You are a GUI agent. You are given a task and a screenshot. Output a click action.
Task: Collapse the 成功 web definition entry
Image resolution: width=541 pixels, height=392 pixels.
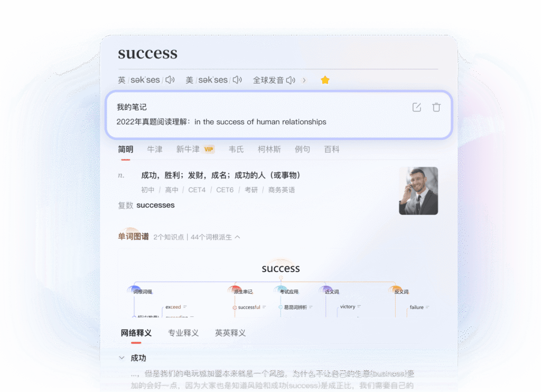(x=122, y=358)
